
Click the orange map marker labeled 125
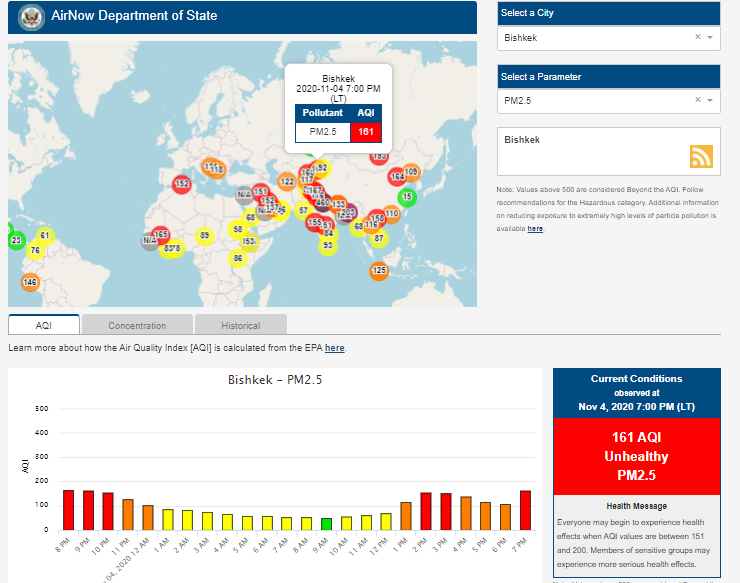click(379, 270)
